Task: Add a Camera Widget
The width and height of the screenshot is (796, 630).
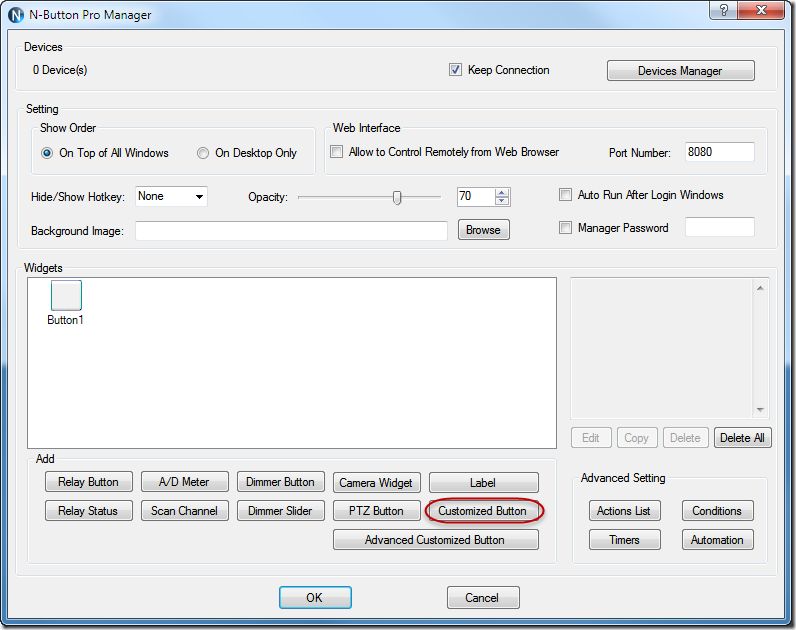Action: pyautogui.click(x=376, y=482)
